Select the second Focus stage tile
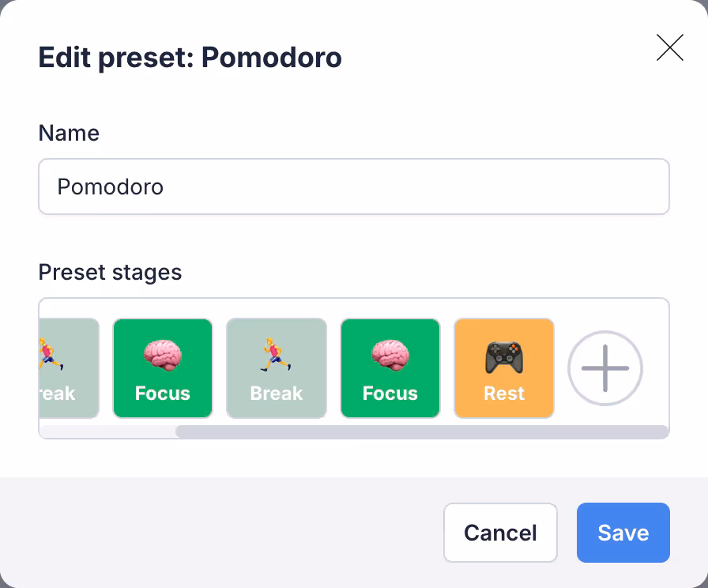This screenshot has width=708, height=588. (x=390, y=368)
